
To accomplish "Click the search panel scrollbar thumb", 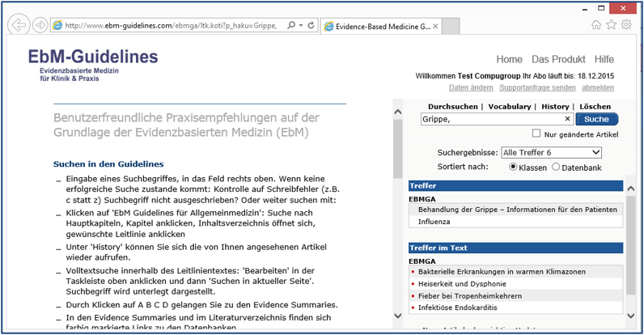I will click(397, 149).
